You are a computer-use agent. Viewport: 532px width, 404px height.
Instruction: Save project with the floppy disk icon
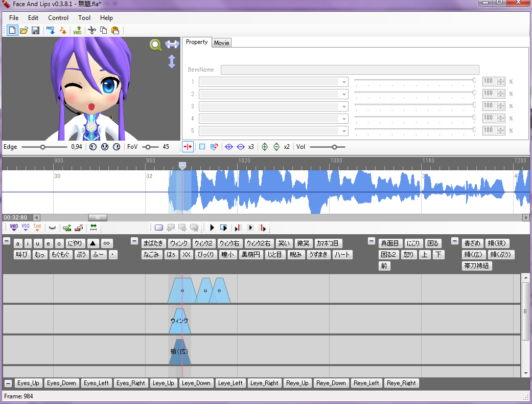[35, 31]
